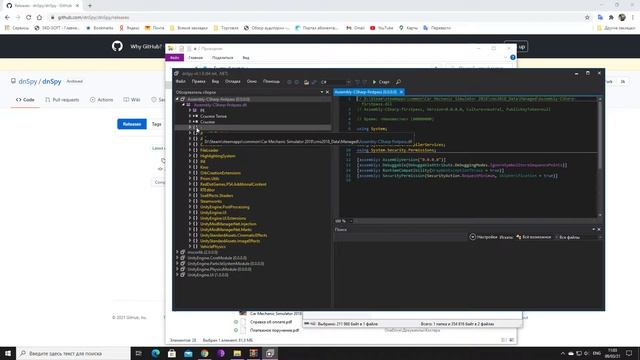Click the Releases button on GitHub page

[x=132, y=124]
